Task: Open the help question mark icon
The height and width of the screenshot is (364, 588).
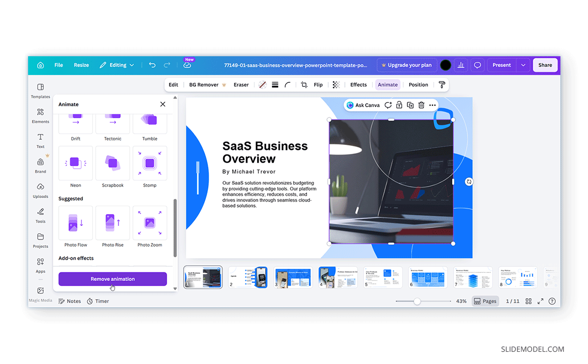Action: tap(552, 301)
